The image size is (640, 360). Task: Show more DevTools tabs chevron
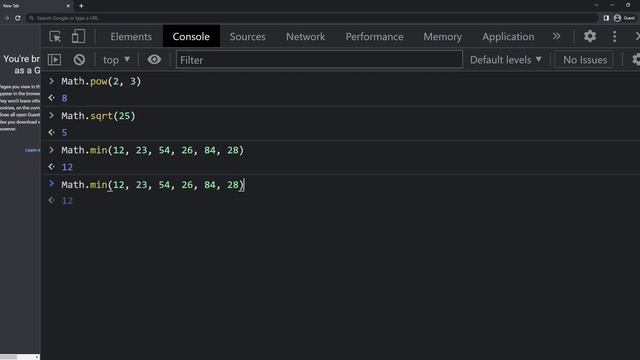pyautogui.click(x=556, y=36)
